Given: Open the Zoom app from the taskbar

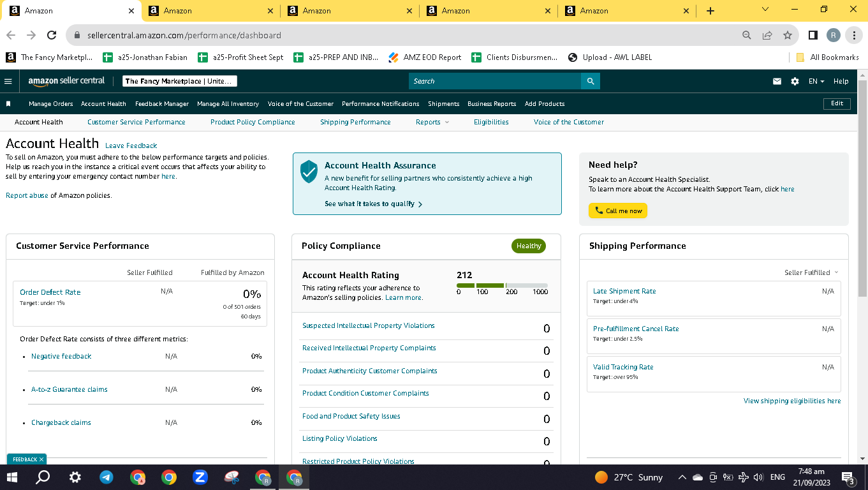Looking at the screenshot, I should point(200,477).
